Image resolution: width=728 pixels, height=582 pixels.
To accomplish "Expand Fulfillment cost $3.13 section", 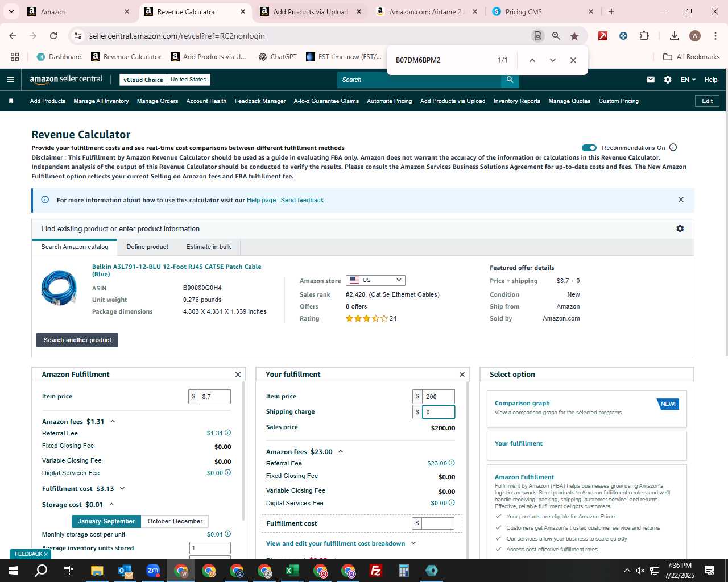I will point(122,488).
